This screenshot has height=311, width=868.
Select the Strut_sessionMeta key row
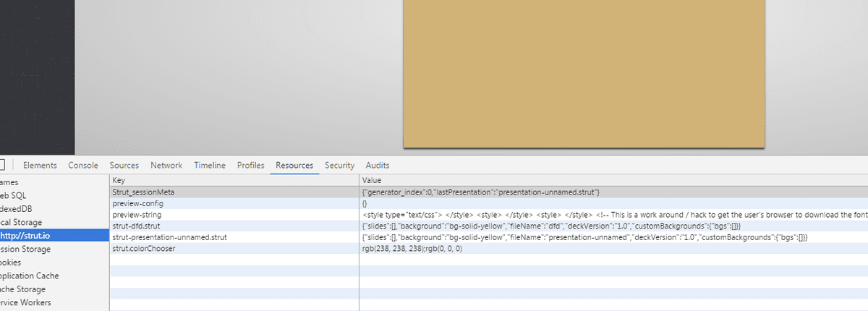click(143, 192)
